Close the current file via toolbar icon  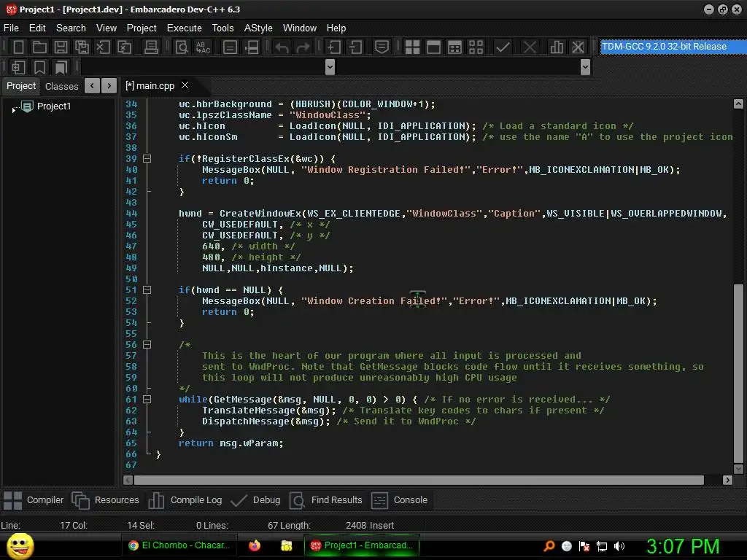pos(103,47)
